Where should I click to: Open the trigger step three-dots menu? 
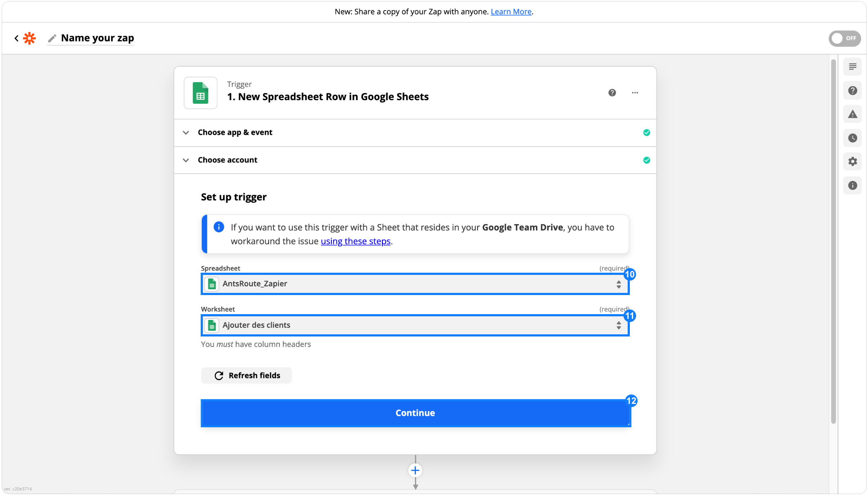coord(635,93)
